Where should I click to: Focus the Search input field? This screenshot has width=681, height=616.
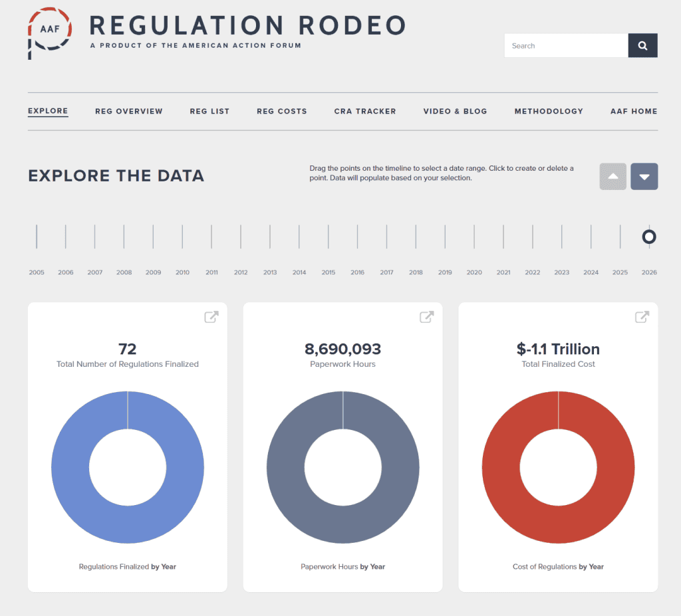pos(566,46)
